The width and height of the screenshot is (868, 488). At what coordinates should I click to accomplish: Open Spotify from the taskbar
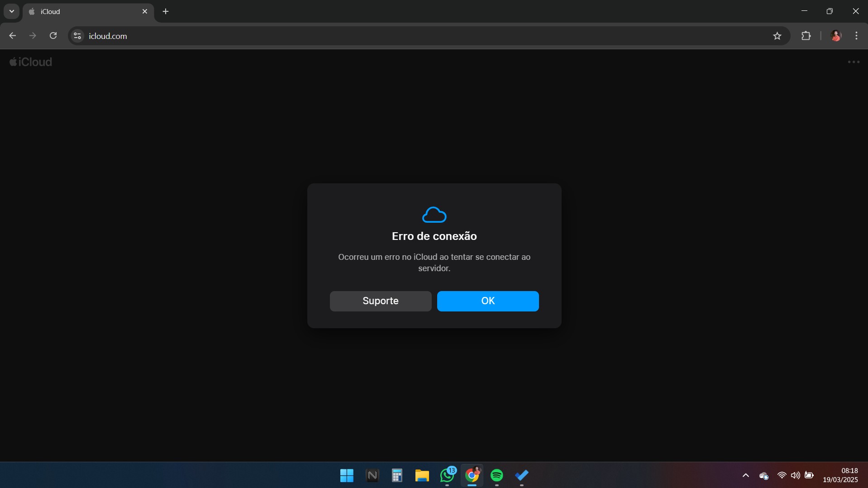[x=496, y=475]
